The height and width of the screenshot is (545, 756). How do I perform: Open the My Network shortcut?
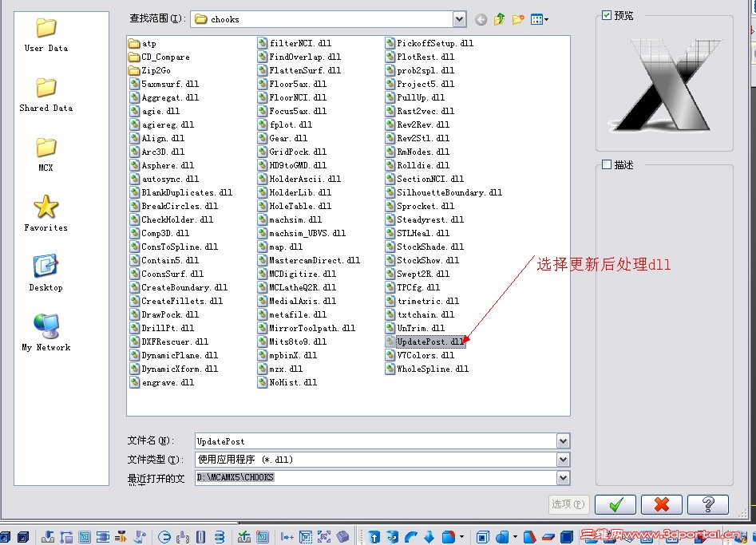point(46,333)
